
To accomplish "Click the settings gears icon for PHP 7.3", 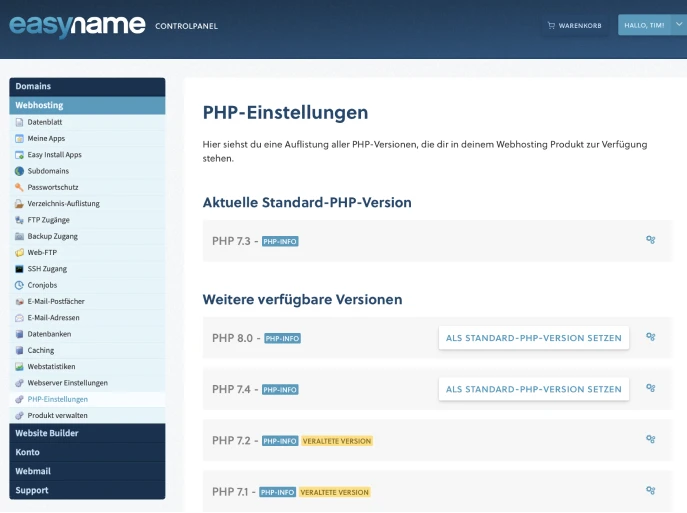I will tap(650, 240).
